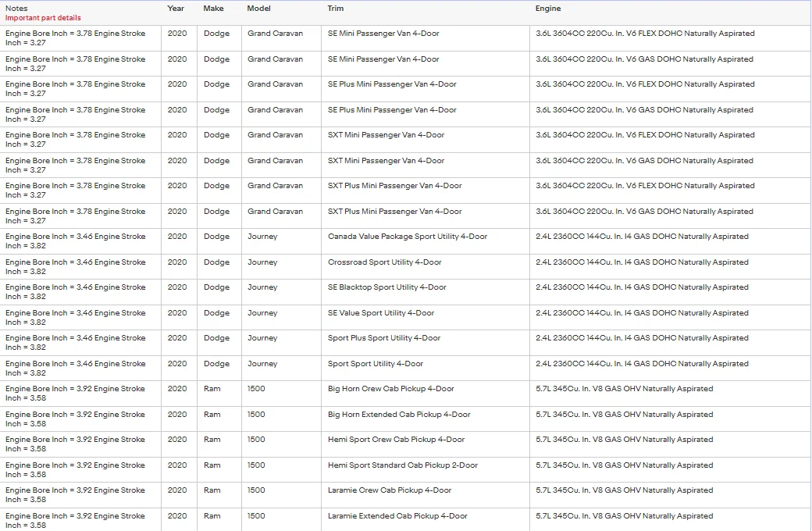Click the Make column header

point(213,9)
